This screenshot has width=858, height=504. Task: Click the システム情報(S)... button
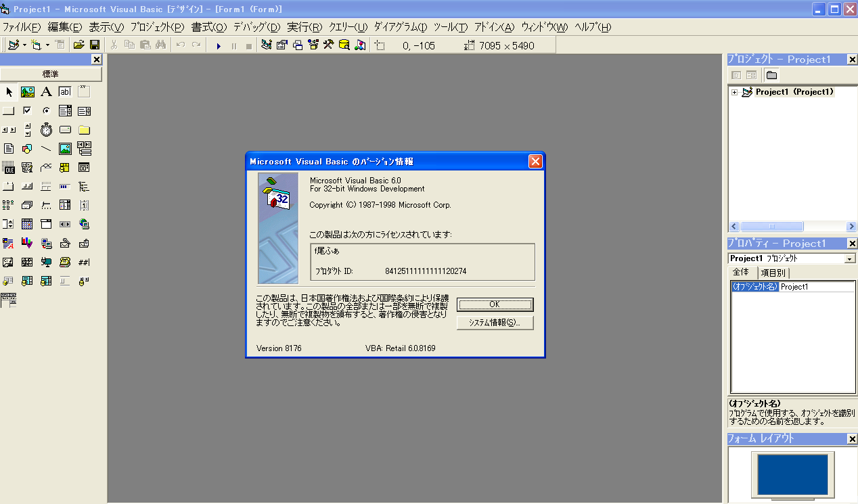[495, 323]
